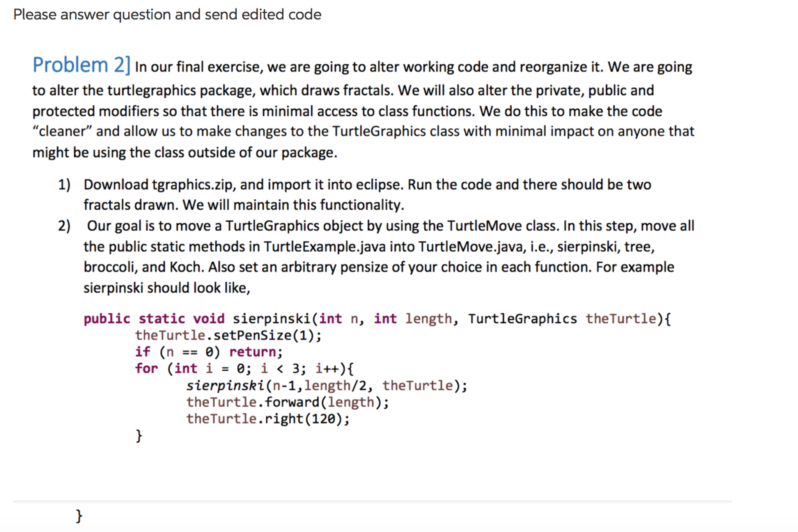Click the line 'theTurtle.right(120);'
The image size is (798, 532).
268,418
